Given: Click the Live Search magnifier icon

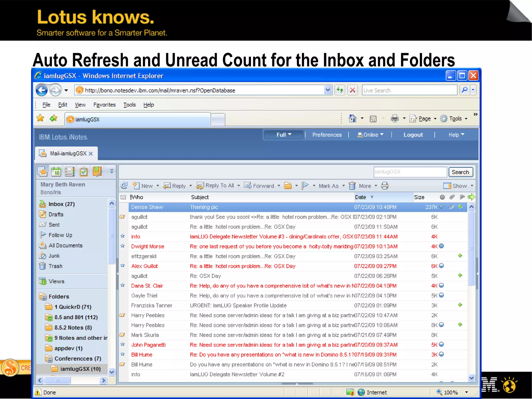Looking at the screenshot, I should [x=464, y=90].
